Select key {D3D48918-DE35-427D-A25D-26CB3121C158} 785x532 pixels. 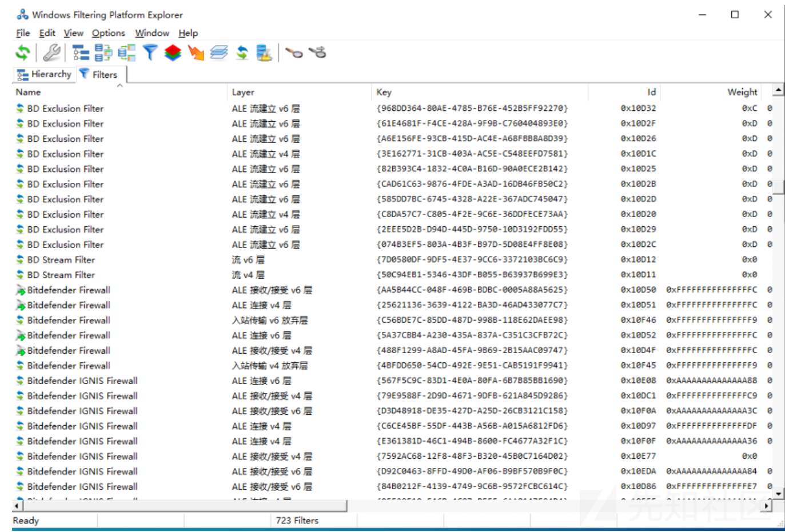472,411
